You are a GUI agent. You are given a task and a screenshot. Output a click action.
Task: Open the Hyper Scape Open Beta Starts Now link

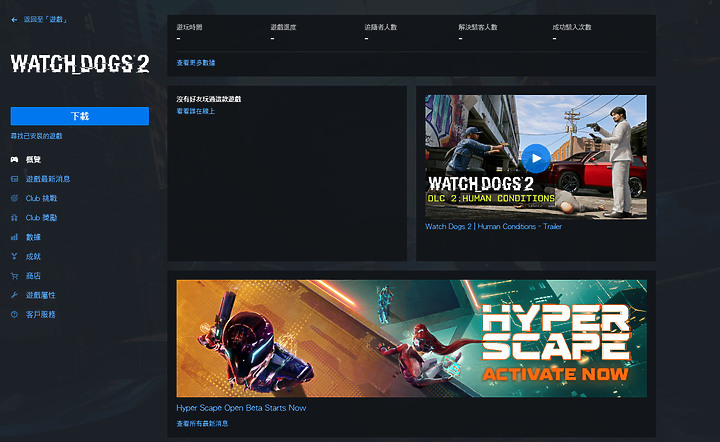pos(241,408)
